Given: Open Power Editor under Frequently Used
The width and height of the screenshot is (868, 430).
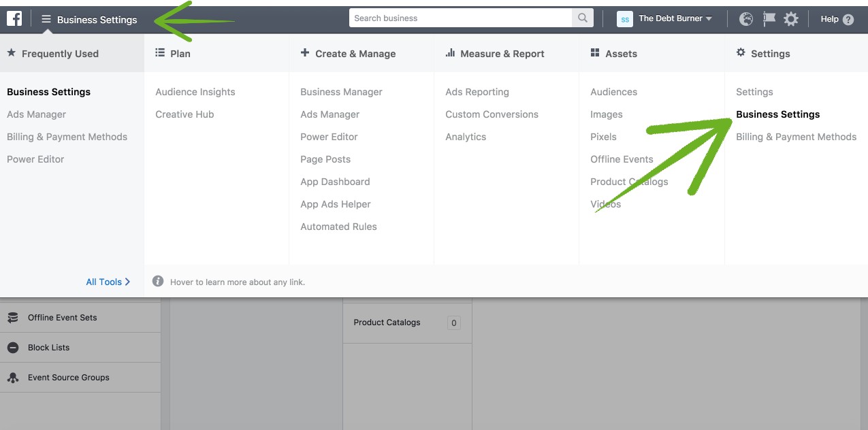Looking at the screenshot, I should pyautogui.click(x=35, y=159).
